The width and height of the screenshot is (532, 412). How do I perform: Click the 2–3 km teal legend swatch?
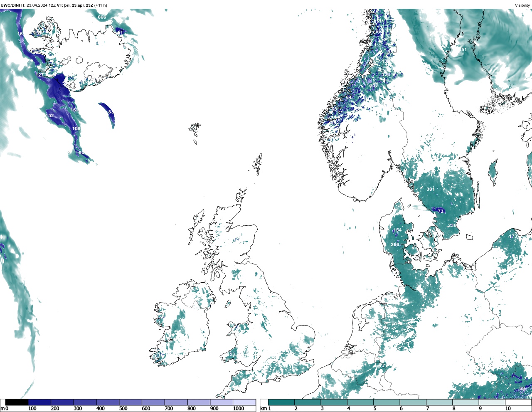pyautogui.click(x=308, y=402)
